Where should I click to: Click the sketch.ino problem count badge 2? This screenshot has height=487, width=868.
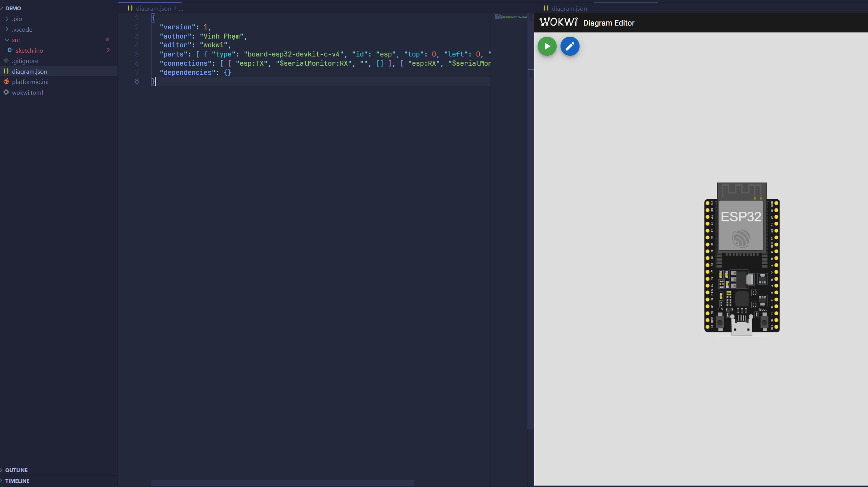[108, 50]
